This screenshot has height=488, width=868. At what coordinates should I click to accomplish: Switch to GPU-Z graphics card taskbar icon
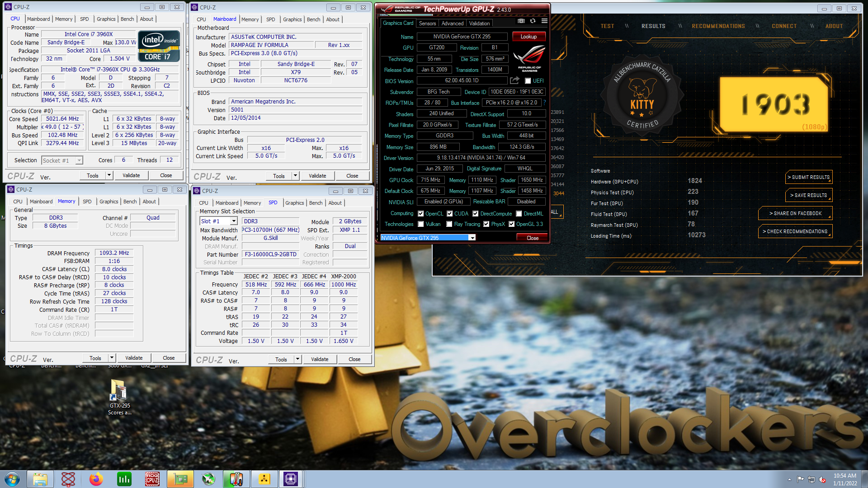point(180,479)
